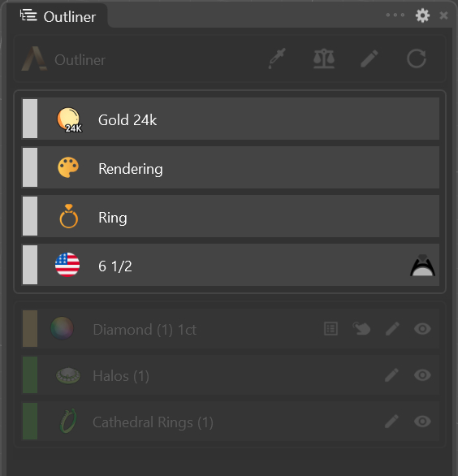Screen dimensions: 458x476
Task: Open the US flag ring size selector
Action: click(67, 265)
